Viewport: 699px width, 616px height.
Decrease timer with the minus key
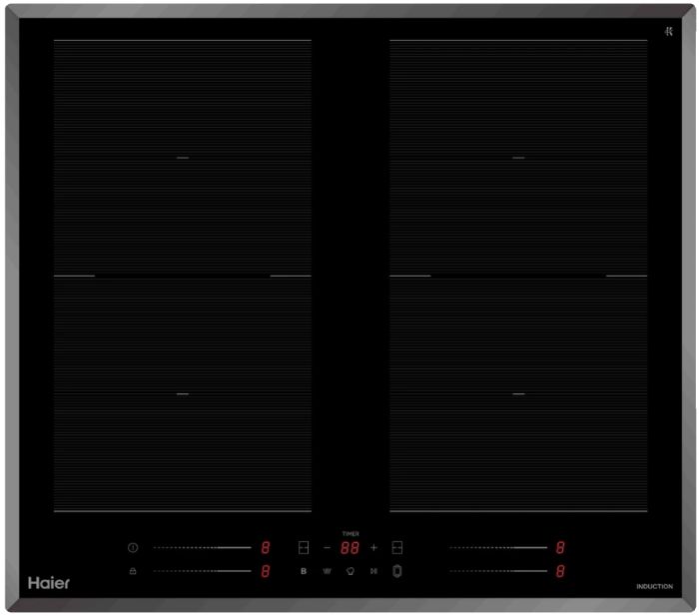pos(327,548)
